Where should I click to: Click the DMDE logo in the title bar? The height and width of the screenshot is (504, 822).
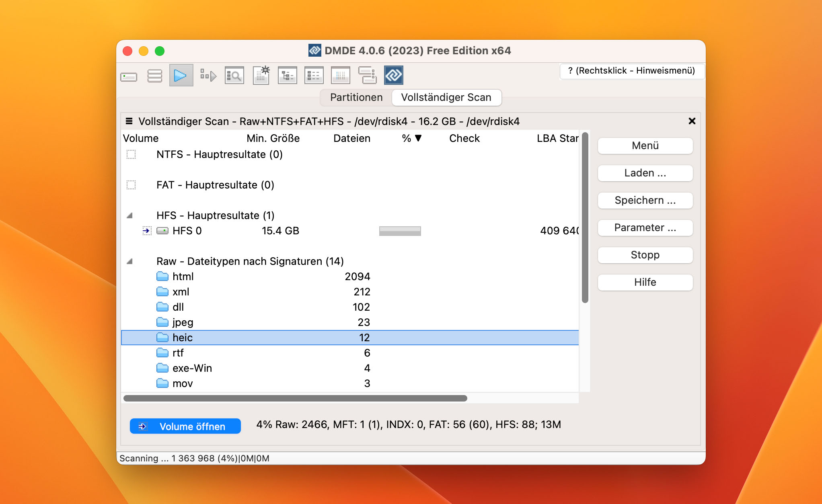point(315,51)
